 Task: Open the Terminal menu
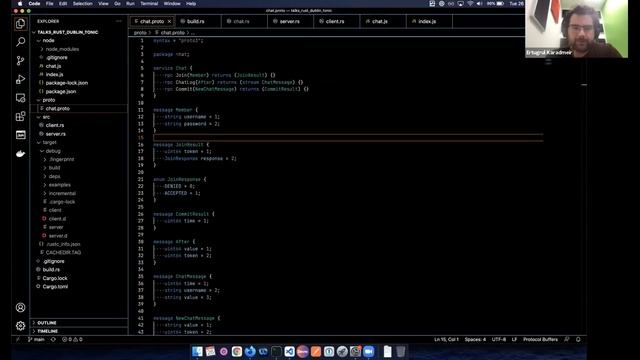[x=149, y=4]
